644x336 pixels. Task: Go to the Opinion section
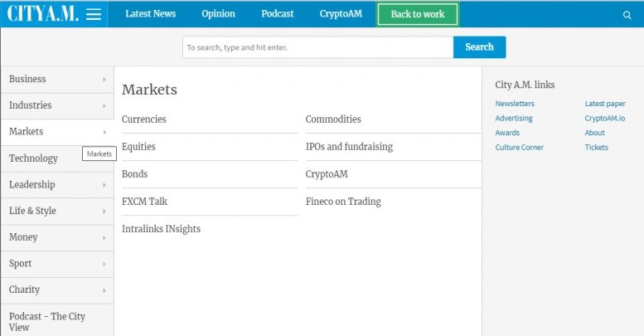(218, 14)
